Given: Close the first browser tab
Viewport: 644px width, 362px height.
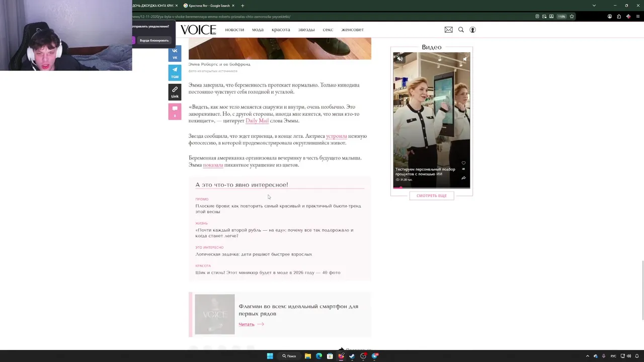Looking at the screenshot, I should click(x=177, y=6).
